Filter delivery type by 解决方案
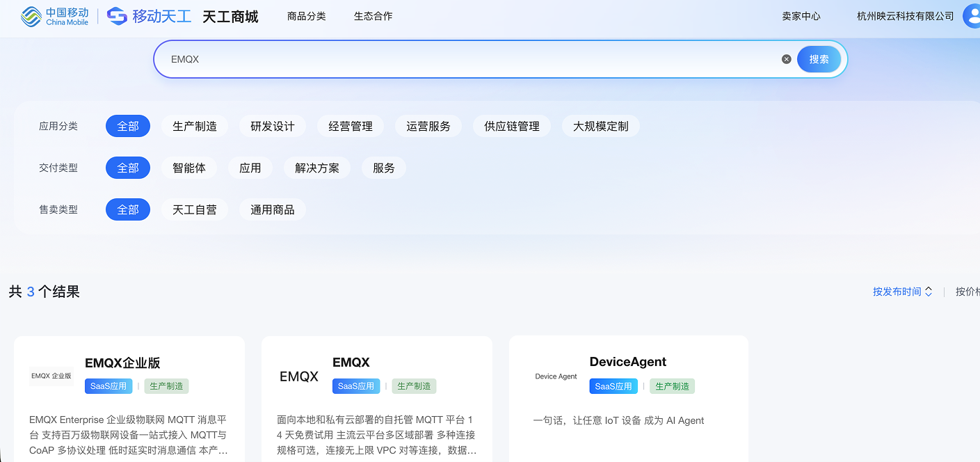980x462 pixels. (x=317, y=168)
